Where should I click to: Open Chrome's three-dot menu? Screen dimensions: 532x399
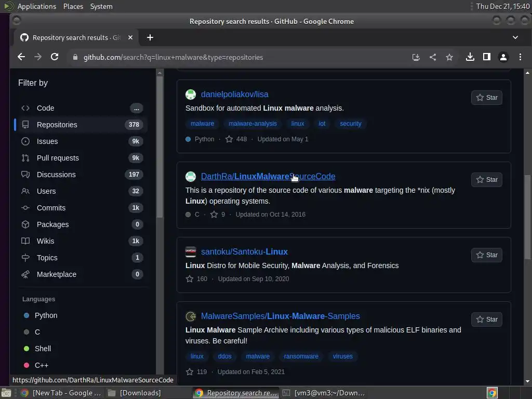click(520, 57)
